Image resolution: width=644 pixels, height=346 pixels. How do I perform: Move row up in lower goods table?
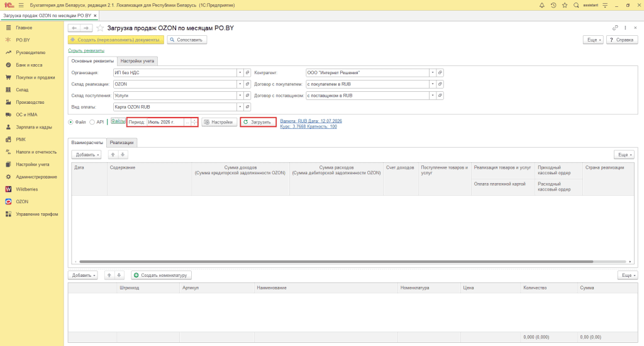(109, 276)
